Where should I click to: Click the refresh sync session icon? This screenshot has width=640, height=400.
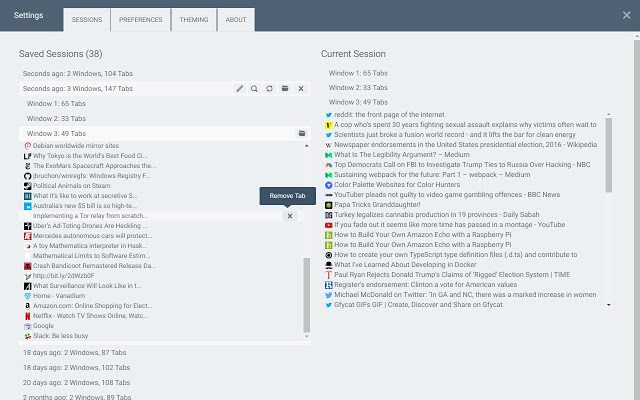pyautogui.click(x=269, y=89)
